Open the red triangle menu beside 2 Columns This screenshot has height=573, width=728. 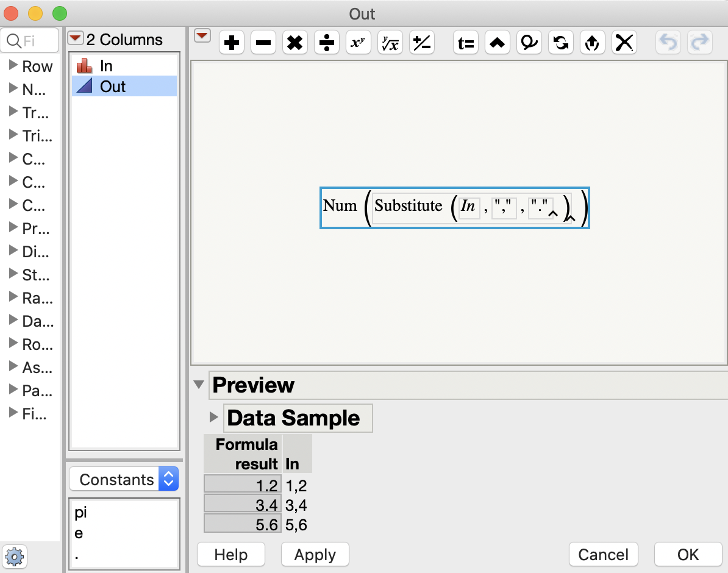[x=76, y=38]
